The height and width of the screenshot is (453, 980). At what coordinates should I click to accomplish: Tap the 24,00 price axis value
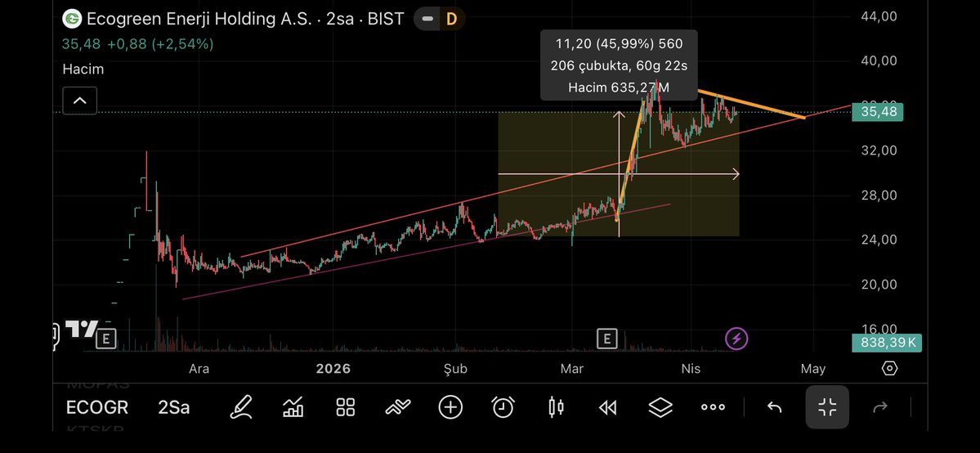(879, 240)
